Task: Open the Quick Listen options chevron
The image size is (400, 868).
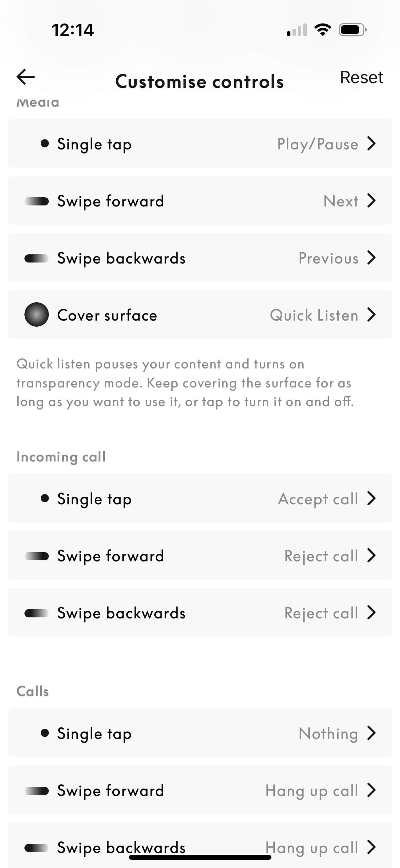Action: (372, 314)
